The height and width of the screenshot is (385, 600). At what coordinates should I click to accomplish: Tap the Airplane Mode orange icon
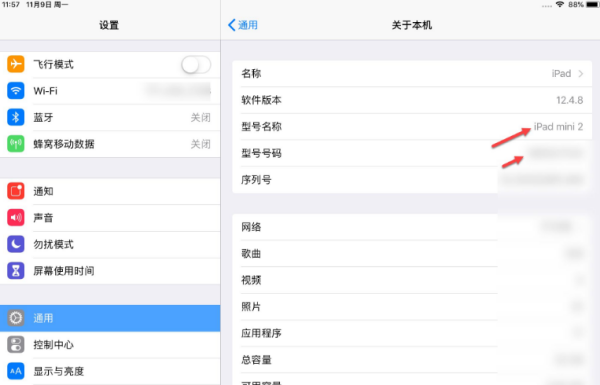(16, 64)
